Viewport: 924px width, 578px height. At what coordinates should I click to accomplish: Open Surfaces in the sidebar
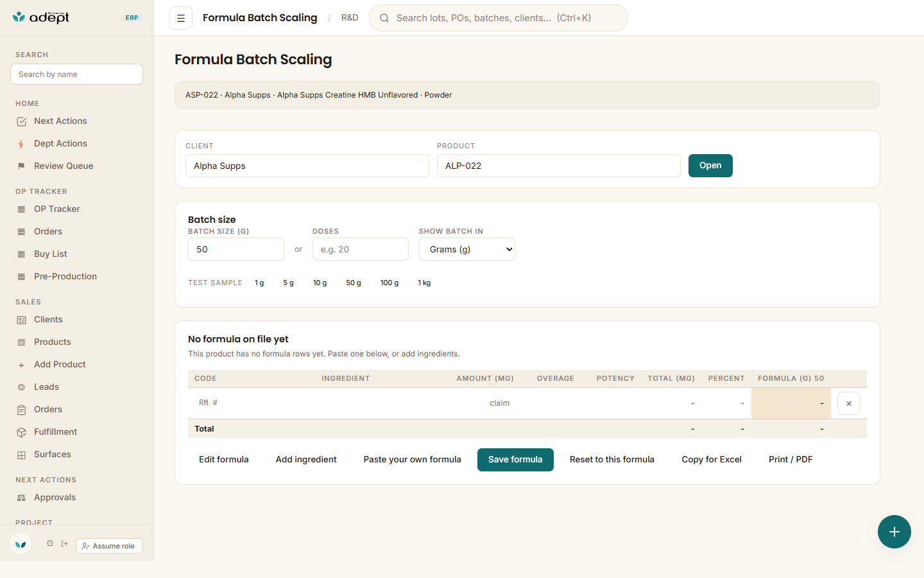[x=53, y=454]
